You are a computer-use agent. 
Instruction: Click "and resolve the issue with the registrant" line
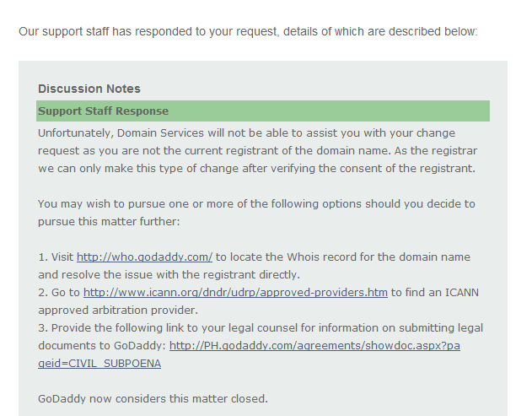point(169,275)
